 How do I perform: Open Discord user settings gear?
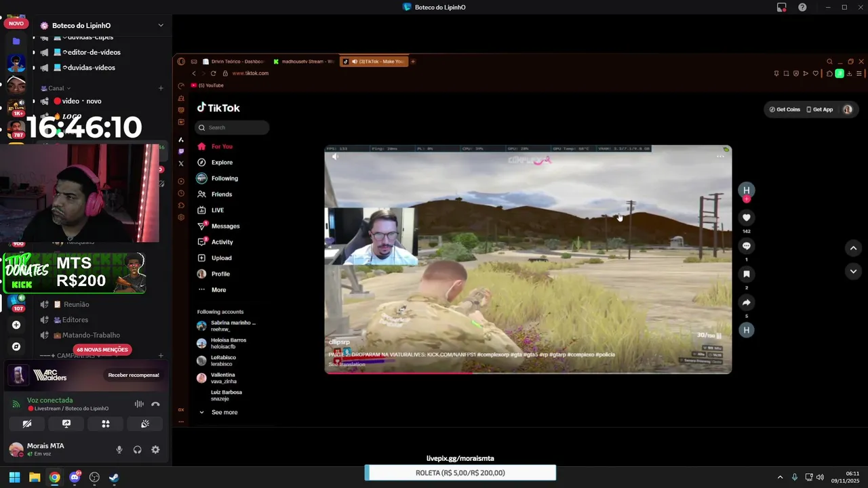[x=155, y=449]
